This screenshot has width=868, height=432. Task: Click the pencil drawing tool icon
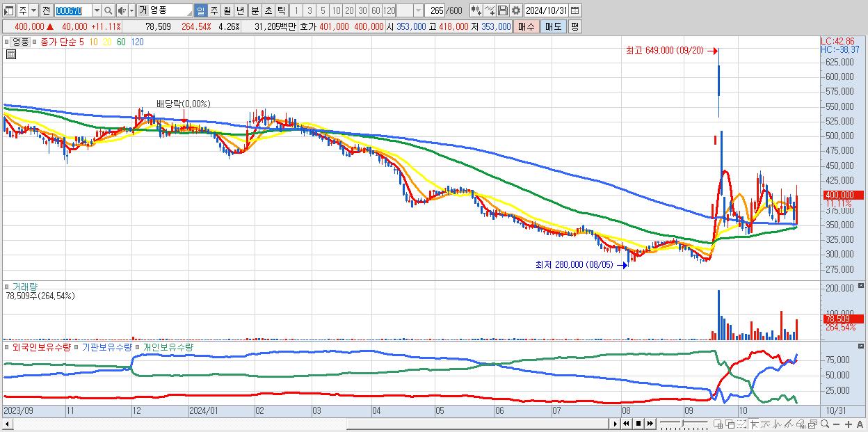point(789,424)
